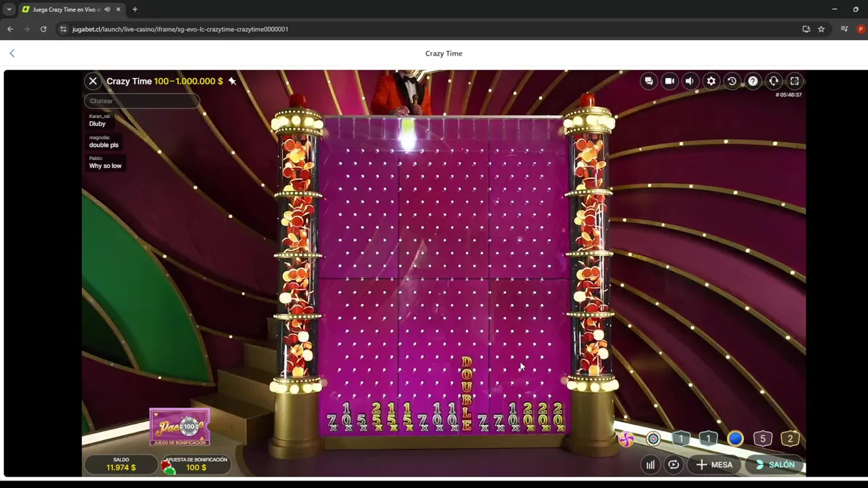
Task: Select the pink 5 result badge
Action: pos(762,439)
